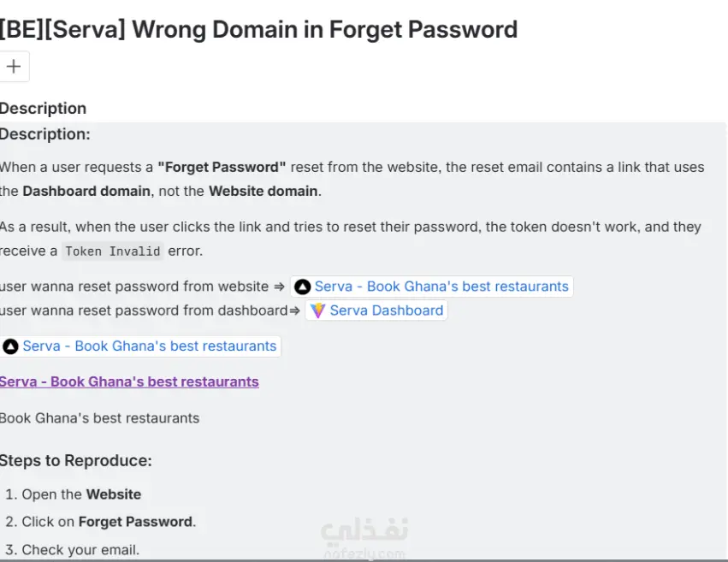The image size is (728, 562).
Task: Click the top 'Description' section heading
Action: [x=44, y=108]
